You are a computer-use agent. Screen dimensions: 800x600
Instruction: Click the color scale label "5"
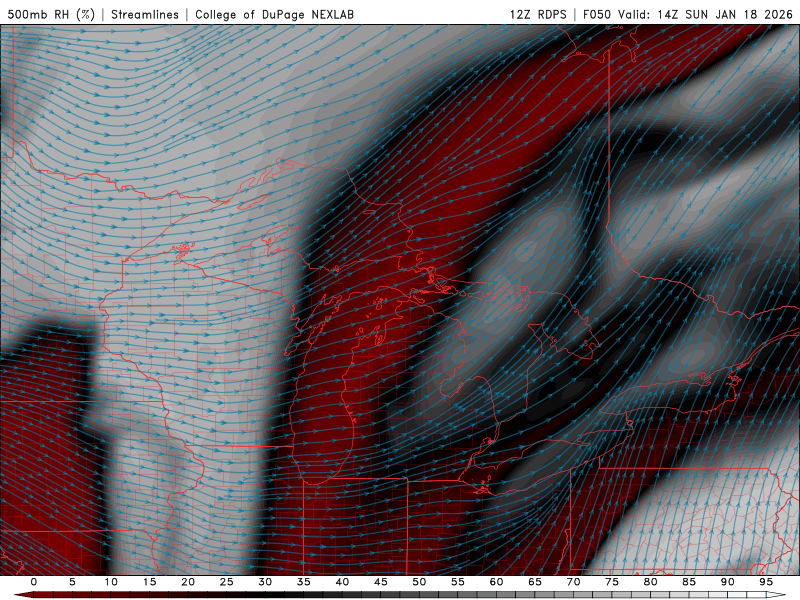pos(72,582)
